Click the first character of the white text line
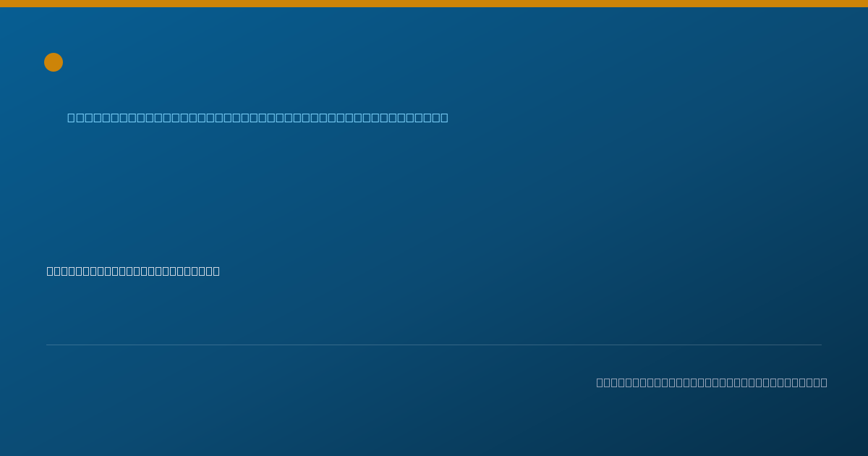The width and height of the screenshot is (868, 456). [51, 271]
